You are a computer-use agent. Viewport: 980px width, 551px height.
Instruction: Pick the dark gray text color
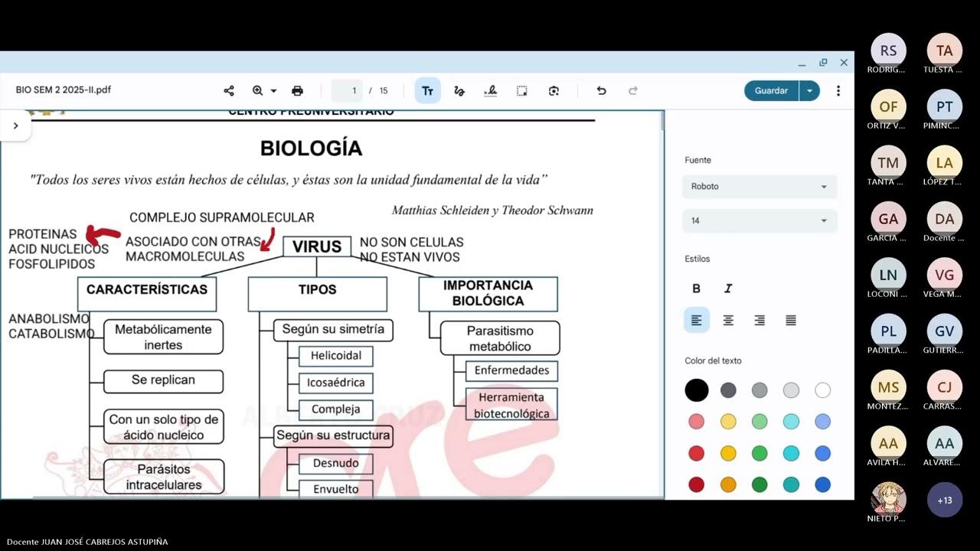coord(728,390)
